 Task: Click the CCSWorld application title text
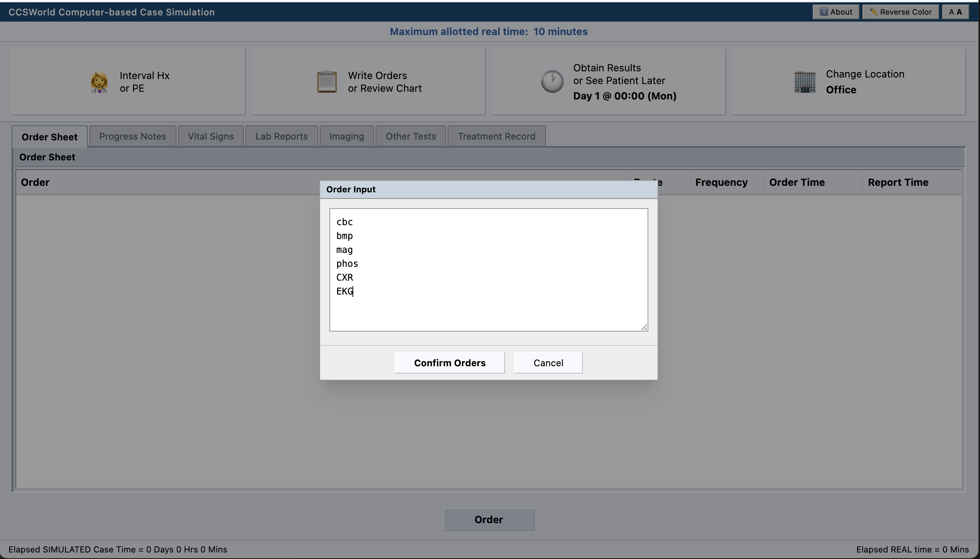[x=111, y=12]
